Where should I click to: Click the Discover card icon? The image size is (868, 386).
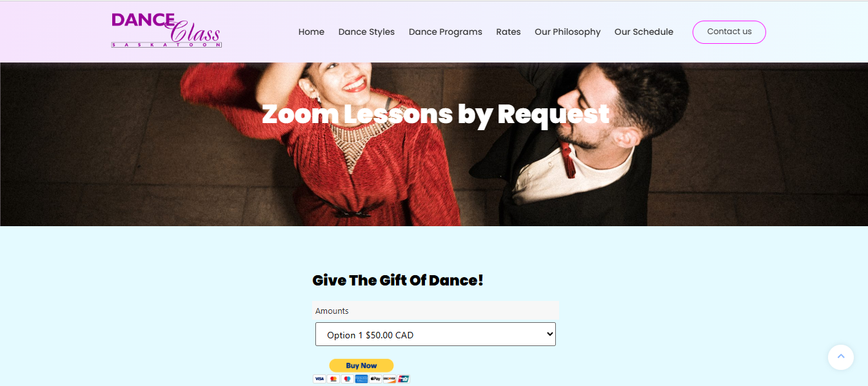(390, 379)
